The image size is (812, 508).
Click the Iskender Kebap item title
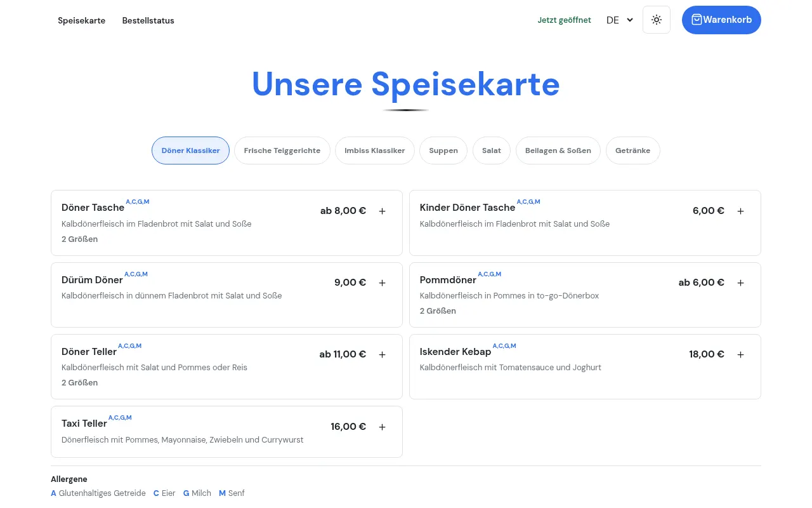455,352
